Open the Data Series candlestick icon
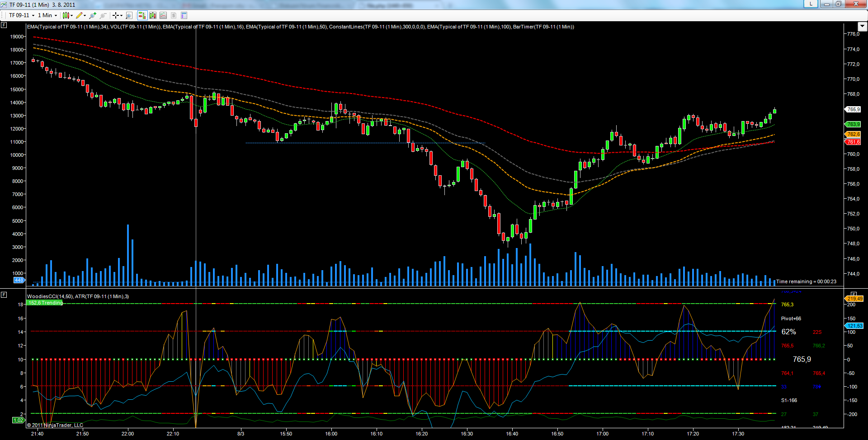 click(x=153, y=15)
